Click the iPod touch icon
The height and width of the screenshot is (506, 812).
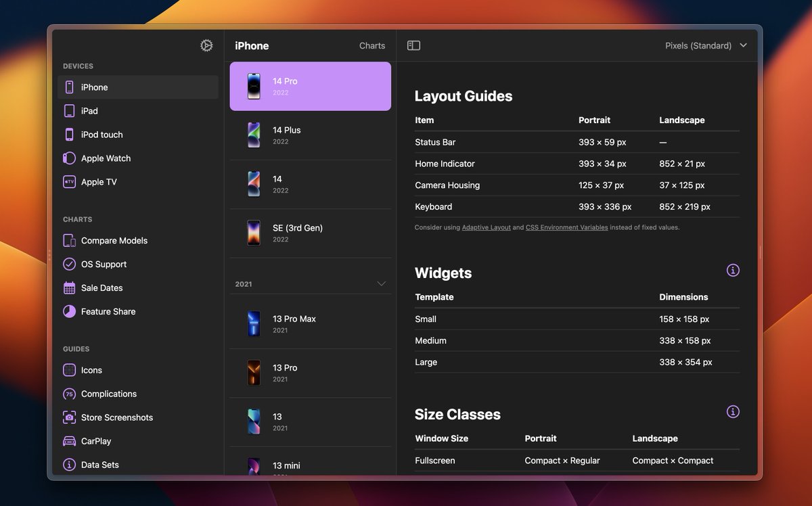pyautogui.click(x=69, y=135)
